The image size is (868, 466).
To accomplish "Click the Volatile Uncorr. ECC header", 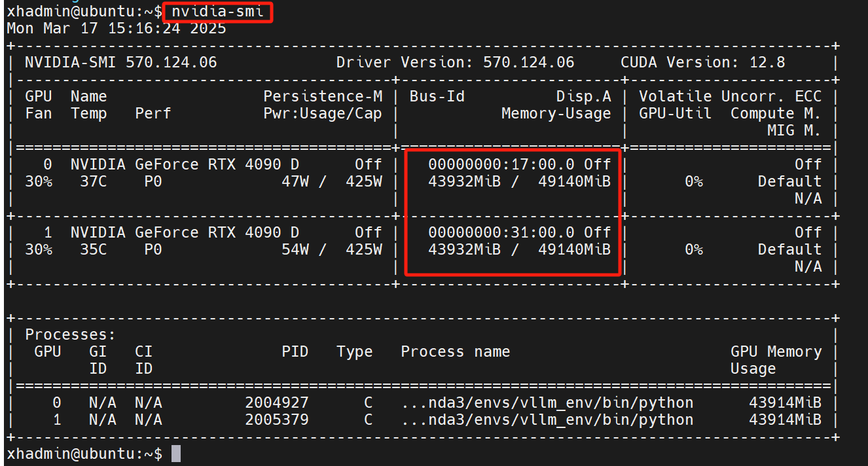I will pyautogui.click(x=729, y=96).
